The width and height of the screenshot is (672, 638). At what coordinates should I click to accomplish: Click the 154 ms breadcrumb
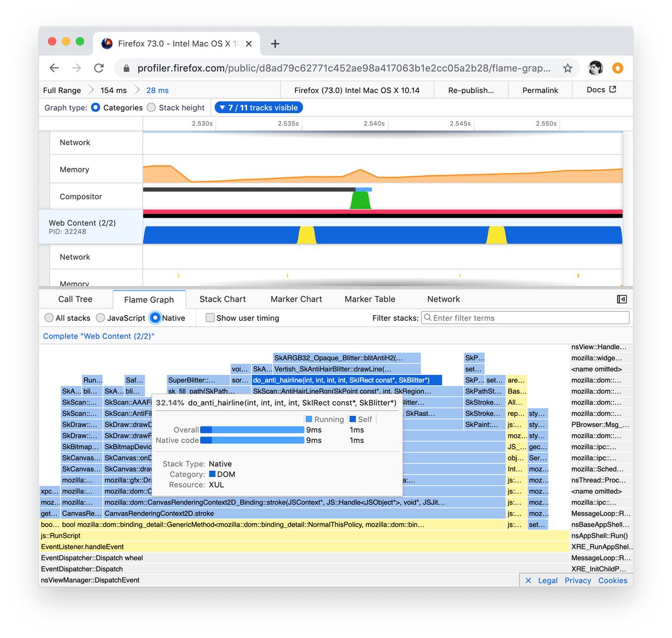click(x=114, y=90)
